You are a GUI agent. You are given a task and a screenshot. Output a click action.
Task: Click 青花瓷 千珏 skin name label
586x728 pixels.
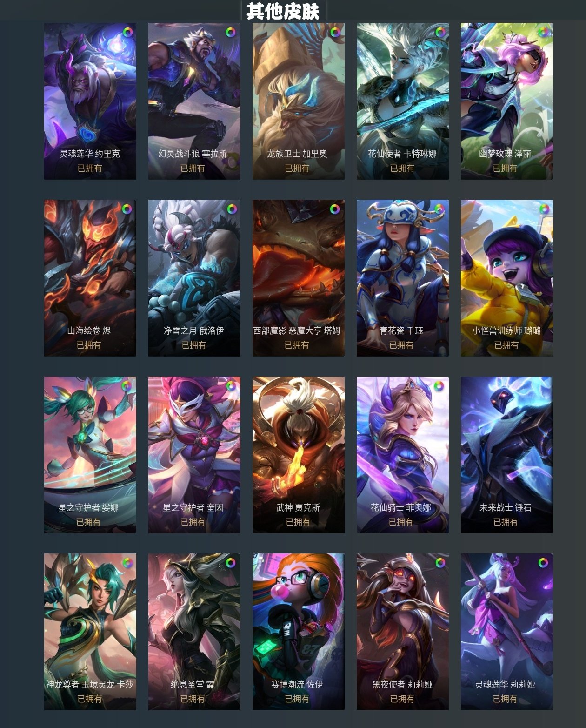tap(401, 330)
